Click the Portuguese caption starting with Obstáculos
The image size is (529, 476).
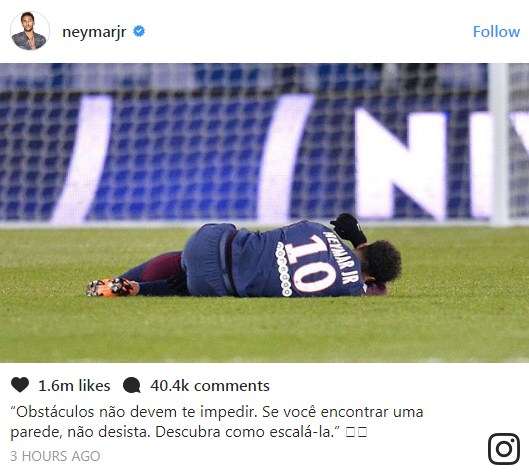tap(217, 422)
